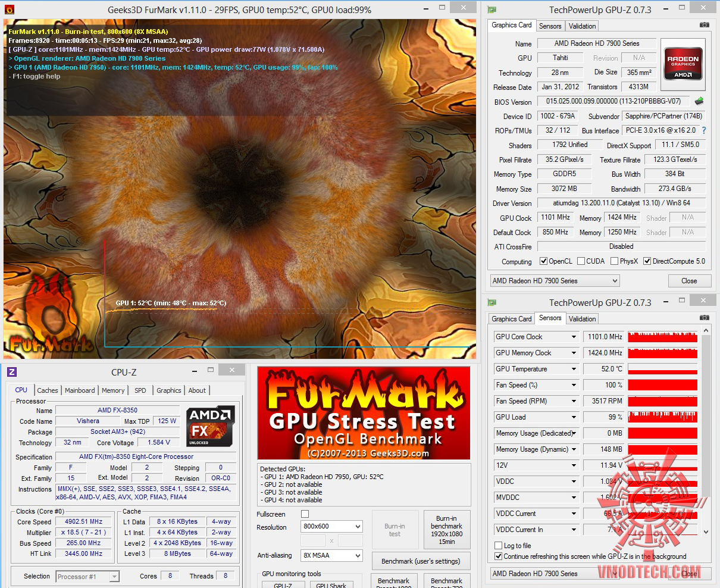
Task: Enable the Log to file checkbox
Action: click(x=499, y=546)
